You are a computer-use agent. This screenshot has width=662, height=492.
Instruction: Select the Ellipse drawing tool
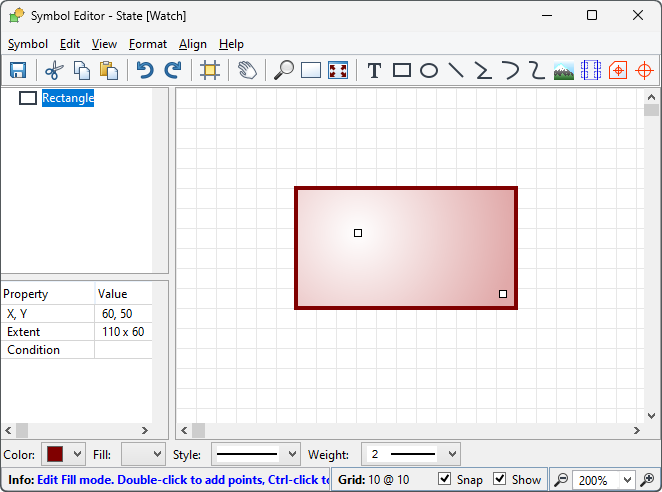[x=429, y=70]
